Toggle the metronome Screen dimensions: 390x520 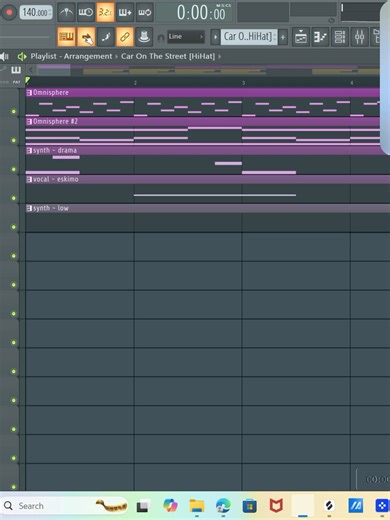(66, 12)
